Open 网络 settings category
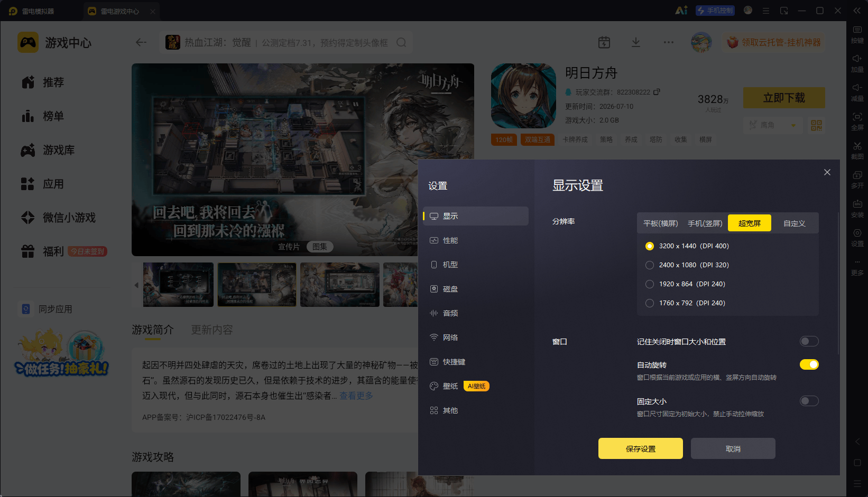The height and width of the screenshot is (497, 868). point(476,337)
